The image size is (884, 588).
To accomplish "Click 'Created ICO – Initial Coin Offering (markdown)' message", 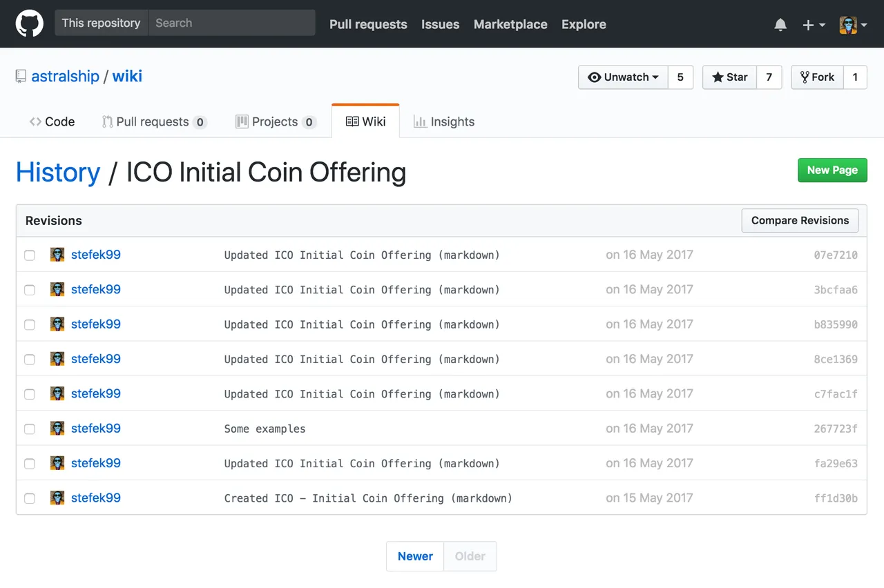I will click(368, 498).
